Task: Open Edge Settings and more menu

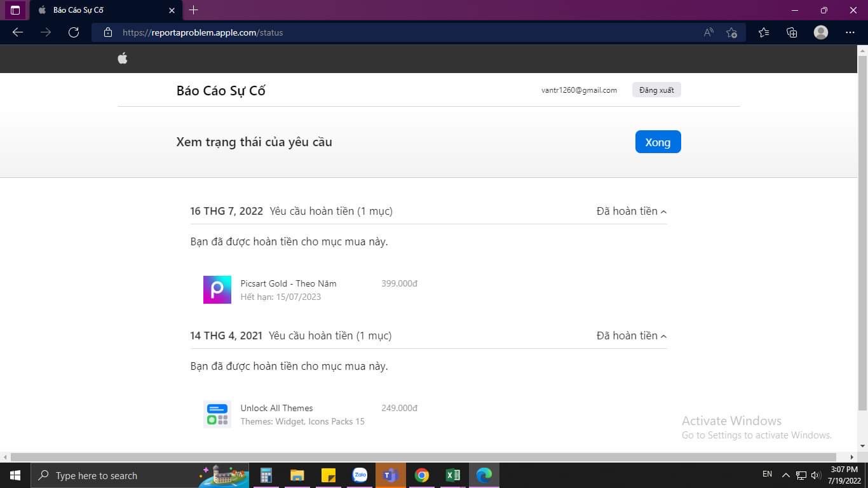Action: pos(850,32)
